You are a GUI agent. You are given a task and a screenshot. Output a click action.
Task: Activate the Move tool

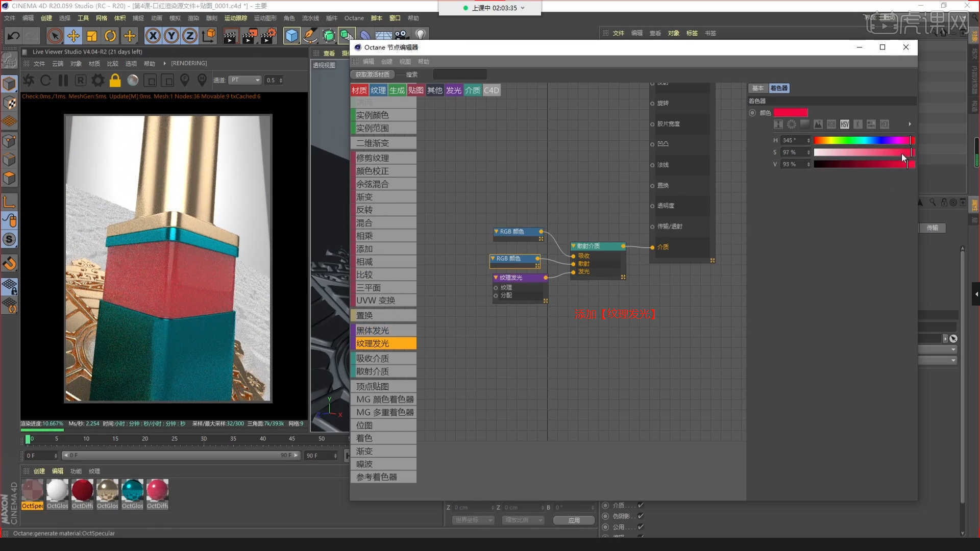[73, 36]
